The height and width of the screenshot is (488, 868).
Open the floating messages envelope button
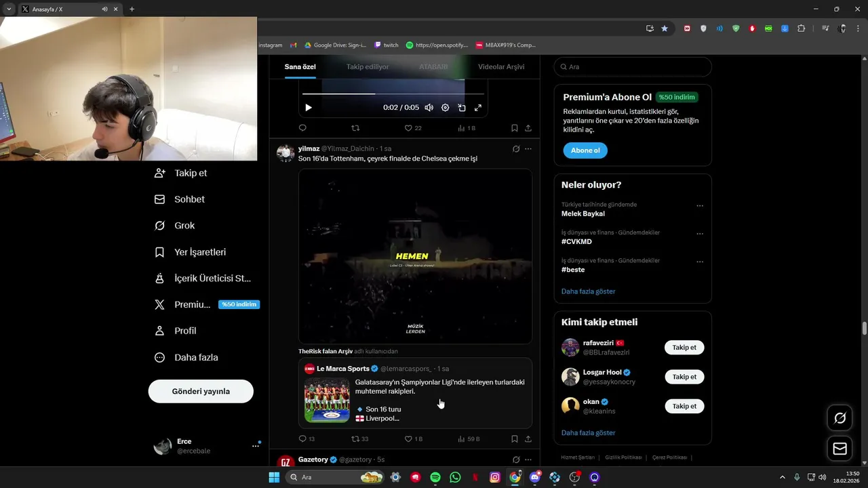pos(840,449)
